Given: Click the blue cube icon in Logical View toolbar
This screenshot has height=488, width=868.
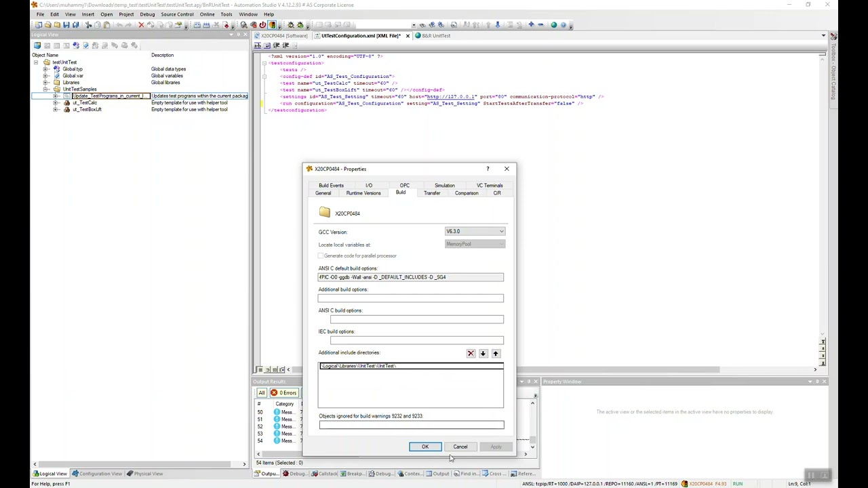Looking at the screenshot, I should 37,45.
